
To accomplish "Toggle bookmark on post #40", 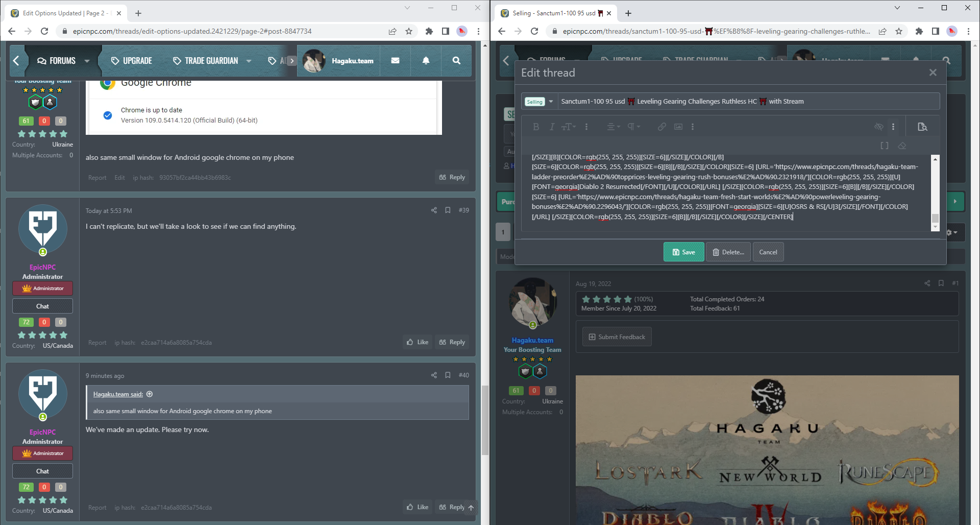I will (448, 375).
